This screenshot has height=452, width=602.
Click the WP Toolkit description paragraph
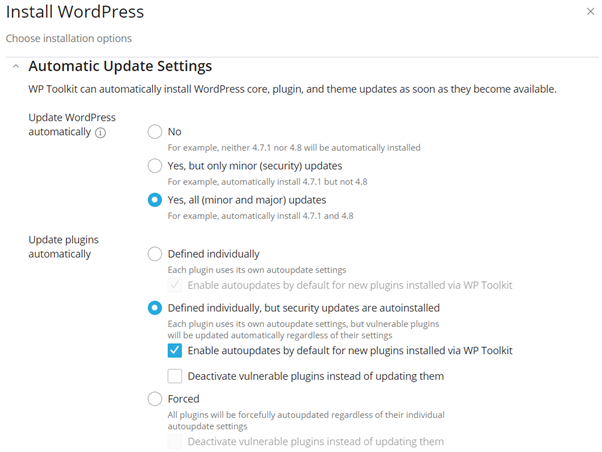pyautogui.click(x=292, y=90)
